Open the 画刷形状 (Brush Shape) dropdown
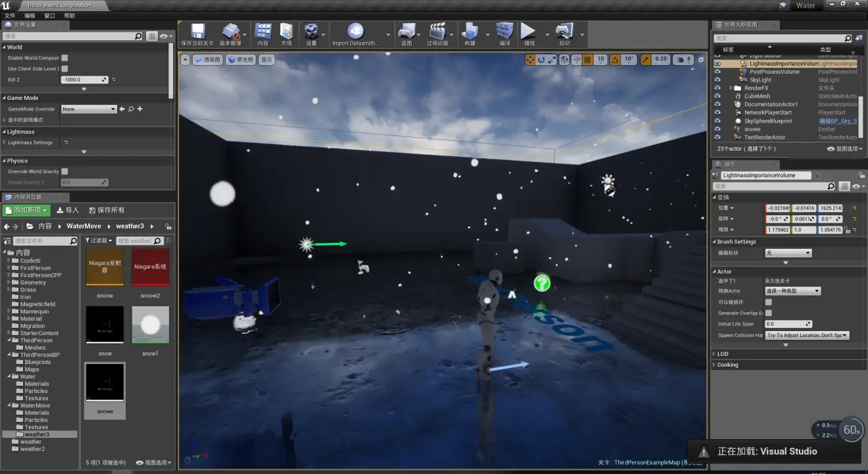 pyautogui.click(x=788, y=253)
